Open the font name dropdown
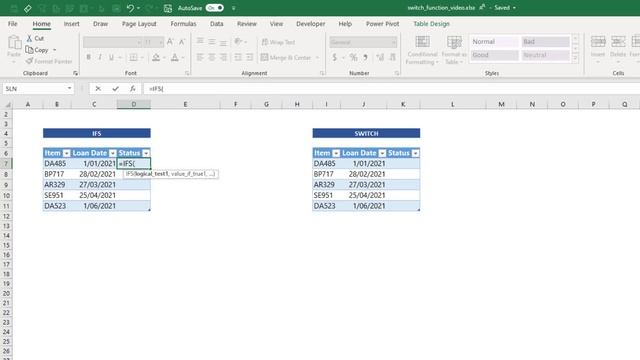Image resolution: width=640 pixels, height=360 pixels. click(139, 42)
